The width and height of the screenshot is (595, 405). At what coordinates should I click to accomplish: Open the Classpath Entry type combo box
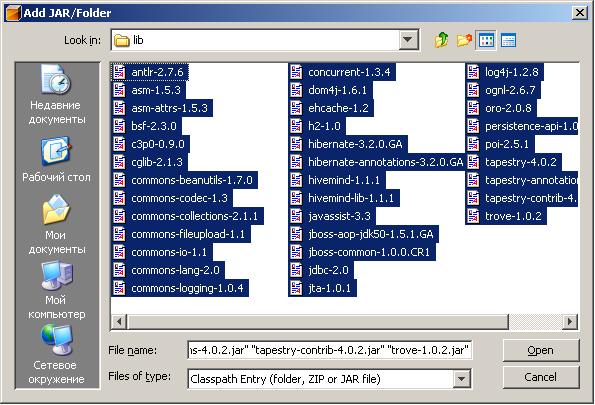pos(330,379)
